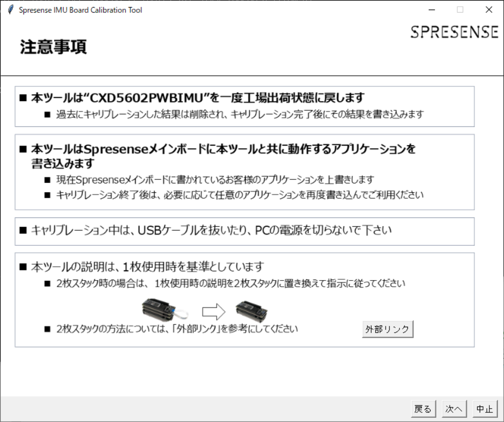The image size is (504, 422).
Task: Click the CXD5602PWBIMU factory reset notice box
Action: click(x=245, y=105)
